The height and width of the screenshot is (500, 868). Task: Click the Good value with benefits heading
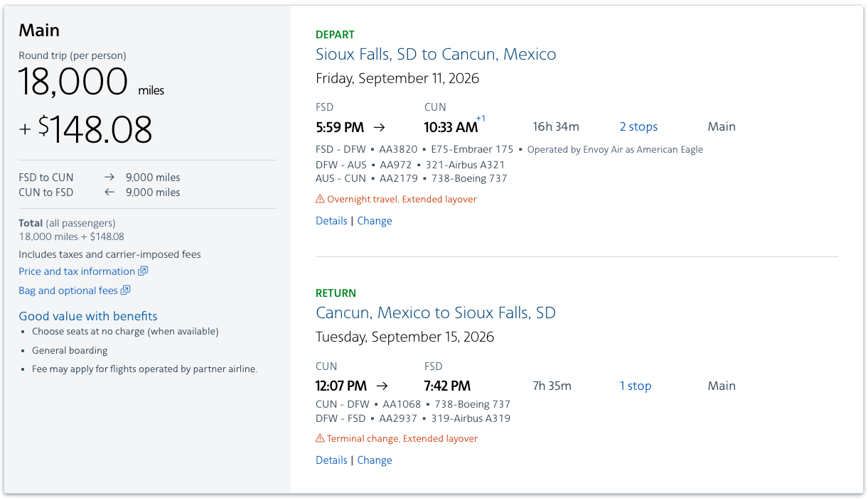tap(88, 316)
